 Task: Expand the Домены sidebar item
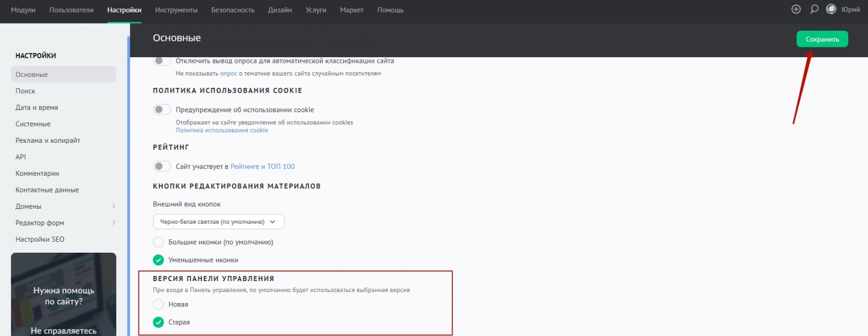(x=113, y=206)
